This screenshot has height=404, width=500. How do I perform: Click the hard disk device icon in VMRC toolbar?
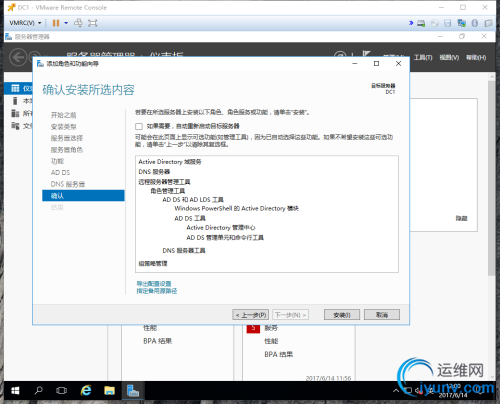point(421,23)
